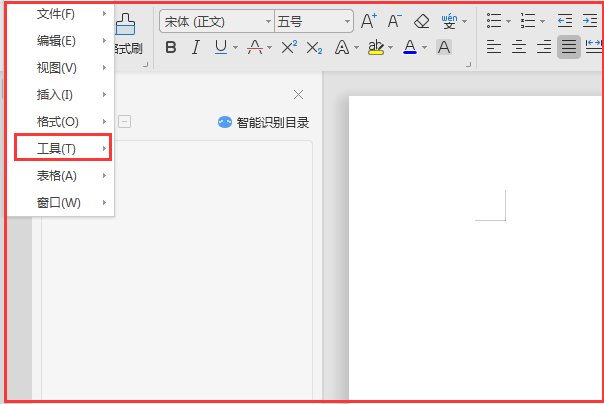
Task: Expand the highlight color dropdown arrow
Action: coord(390,48)
